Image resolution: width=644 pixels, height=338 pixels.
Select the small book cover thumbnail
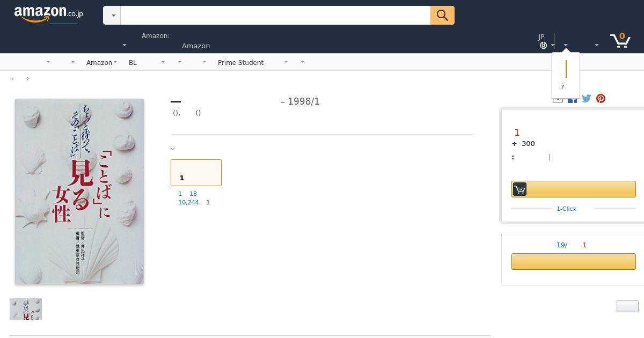26,309
